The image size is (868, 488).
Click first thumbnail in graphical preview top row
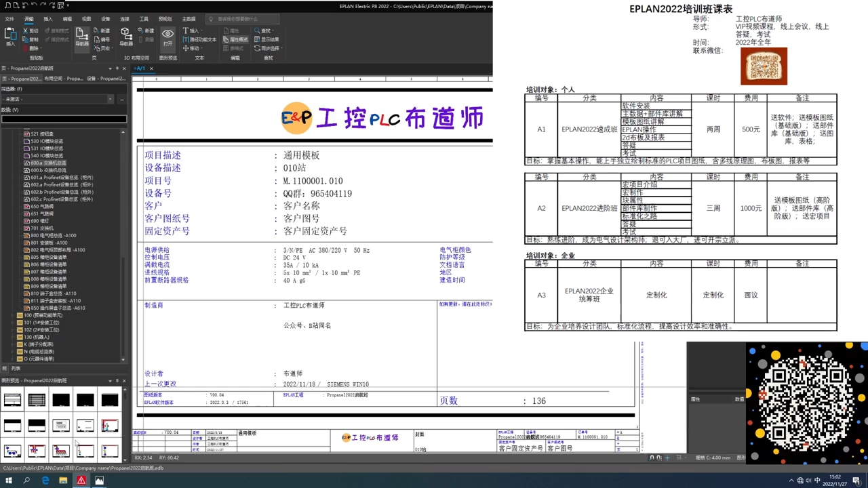[x=12, y=400]
